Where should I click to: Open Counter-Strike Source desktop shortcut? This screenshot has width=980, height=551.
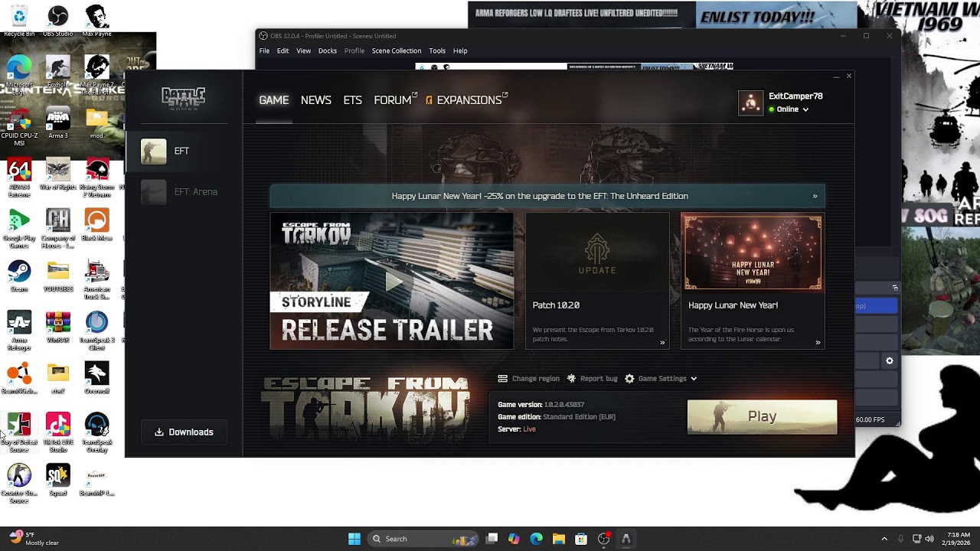(19, 484)
